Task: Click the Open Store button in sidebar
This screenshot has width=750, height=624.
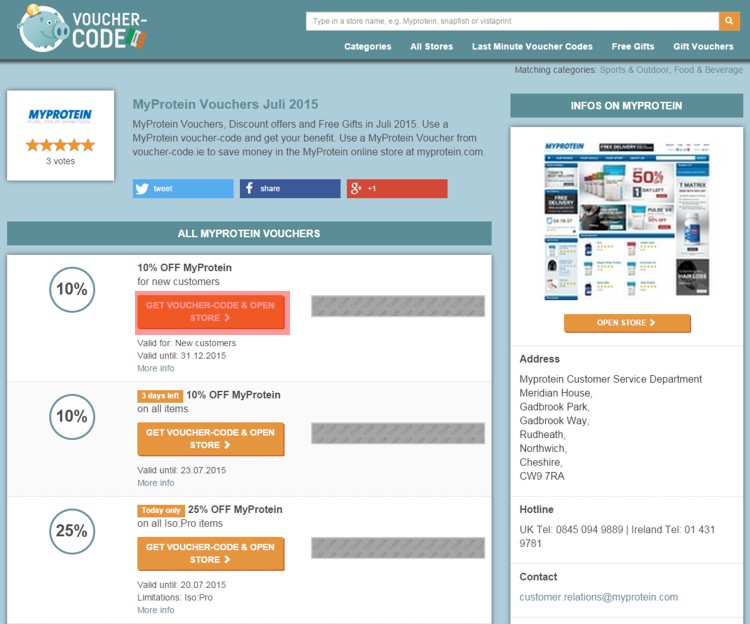Action: click(627, 323)
